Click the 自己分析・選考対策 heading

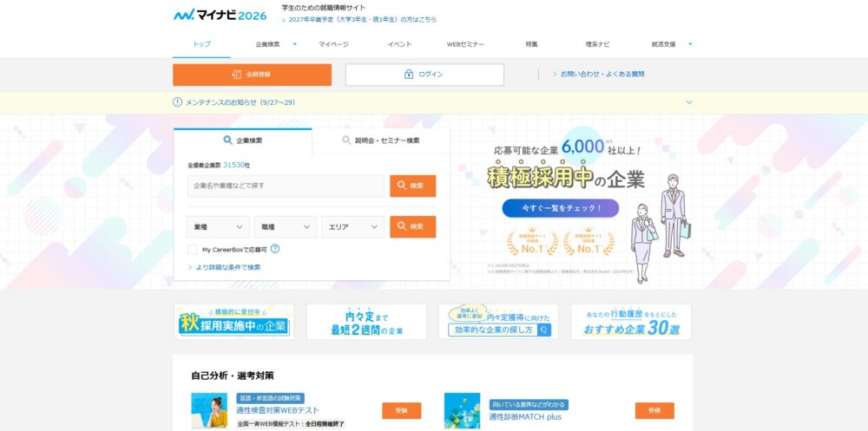tap(233, 375)
